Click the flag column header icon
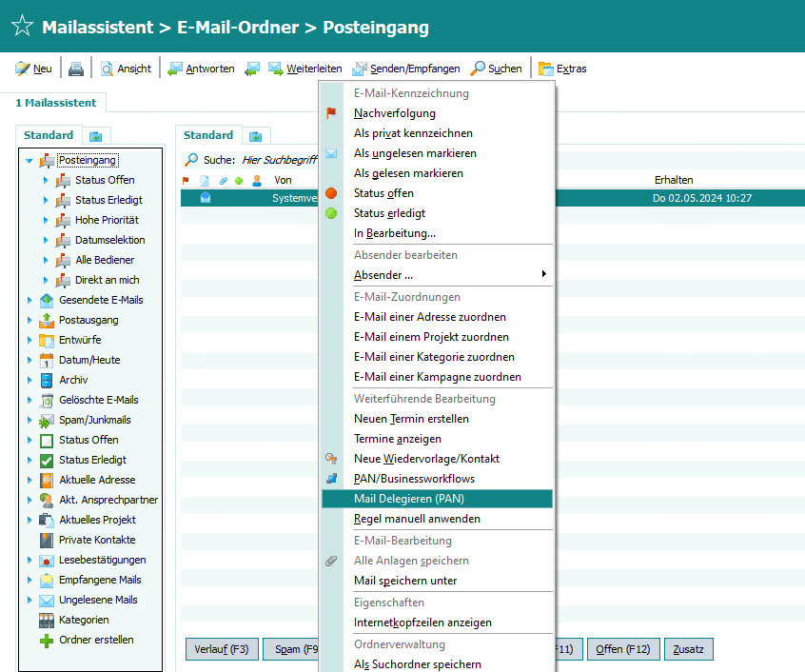This screenshot has width=805, height=672. [187, 180]
